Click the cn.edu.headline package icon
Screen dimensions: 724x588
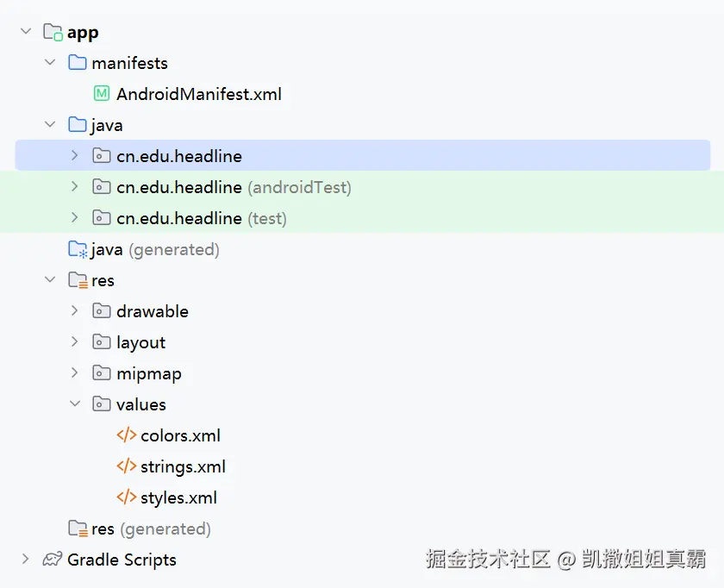click(101, 155)
